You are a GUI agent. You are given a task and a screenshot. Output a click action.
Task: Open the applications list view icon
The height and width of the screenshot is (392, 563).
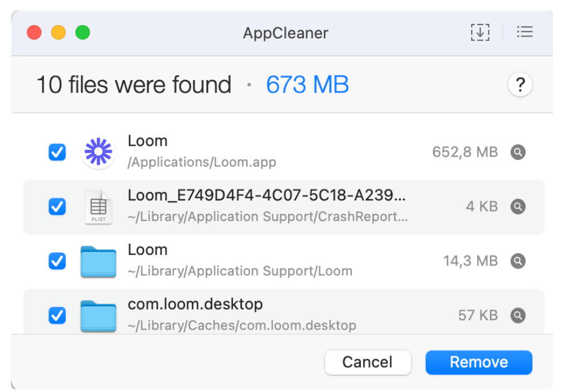point(525,32)
